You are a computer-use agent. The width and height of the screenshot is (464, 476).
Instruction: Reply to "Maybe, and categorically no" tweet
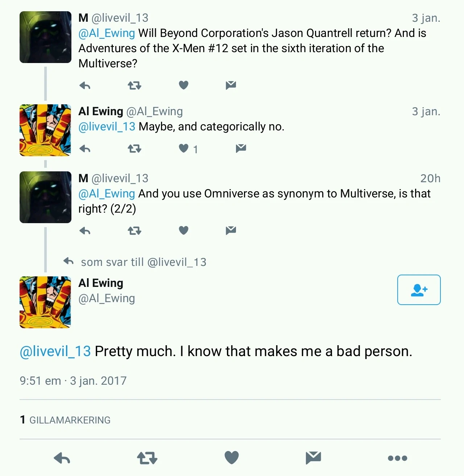coord(85,149)
